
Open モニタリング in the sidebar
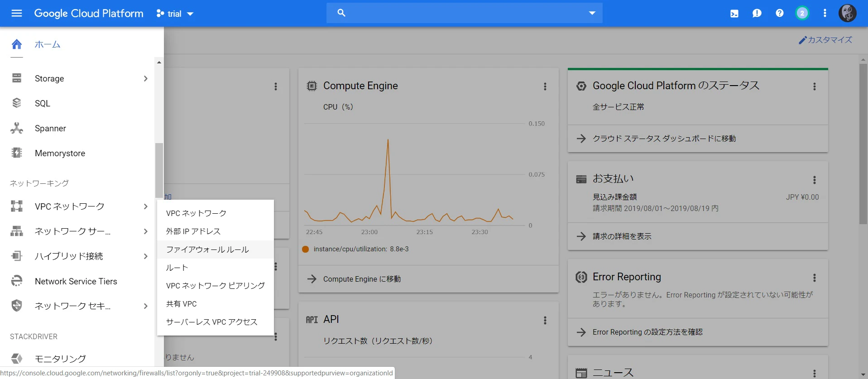[60, 359]
